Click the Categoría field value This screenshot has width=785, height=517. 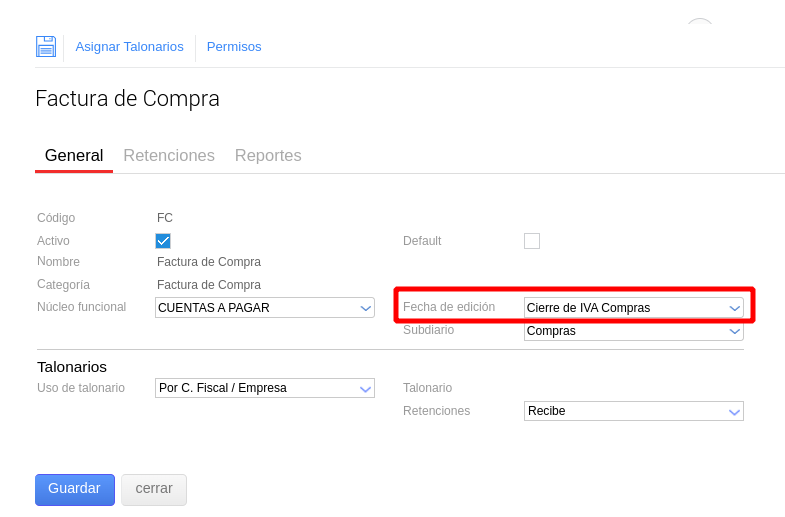209,285
